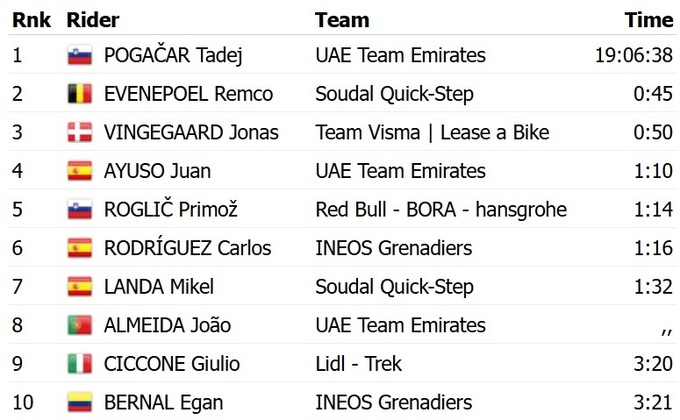Screen dimensions: 680x420
Task: Click the Rnk column header
Action: click(31, 20)
